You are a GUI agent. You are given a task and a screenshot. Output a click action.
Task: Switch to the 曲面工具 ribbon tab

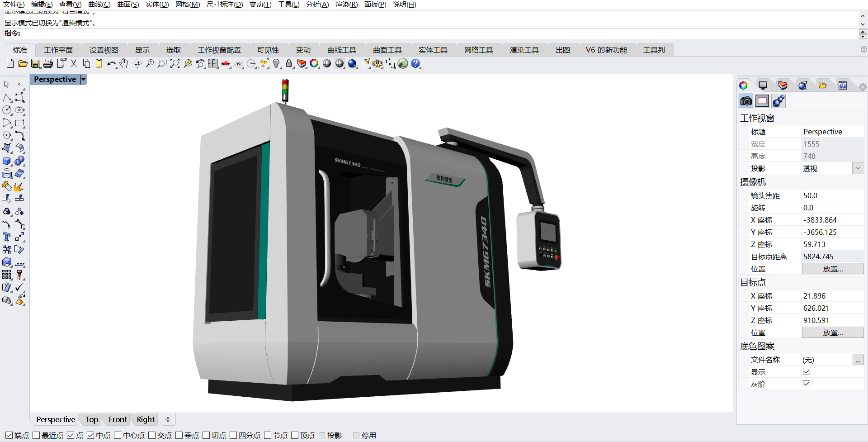(x=387, y=50)
